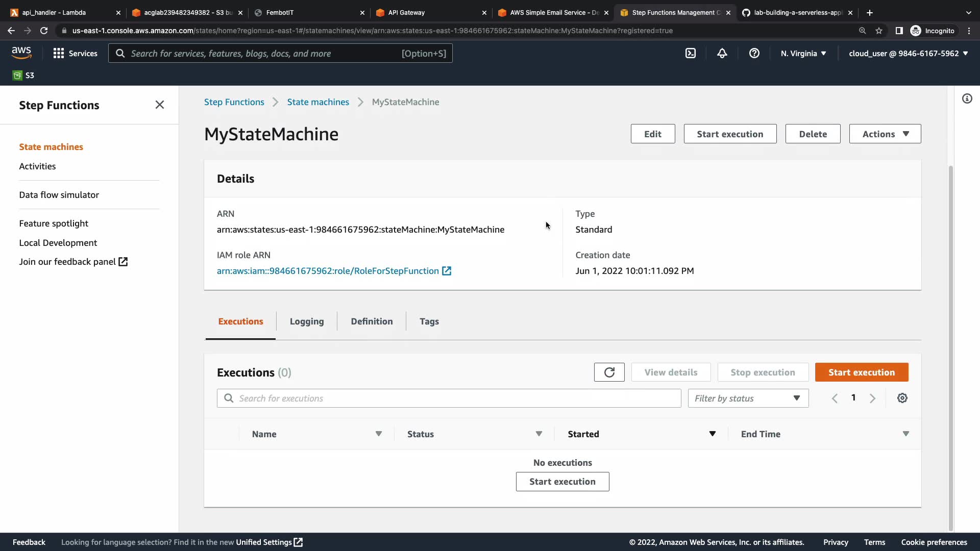Viewport: 980px width, 551px height.
Task: Click the S3 shortcut icon
Action: point(17,76)
